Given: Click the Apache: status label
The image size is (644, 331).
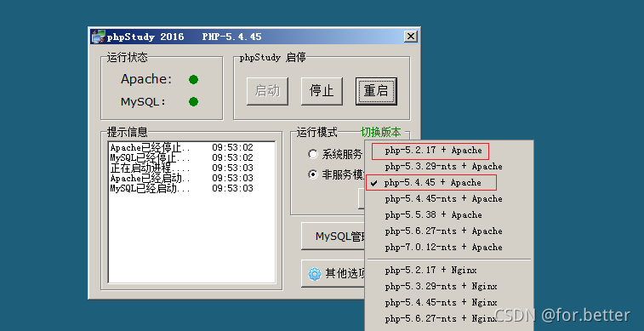Looking at the screenshot, I should 146,80.
